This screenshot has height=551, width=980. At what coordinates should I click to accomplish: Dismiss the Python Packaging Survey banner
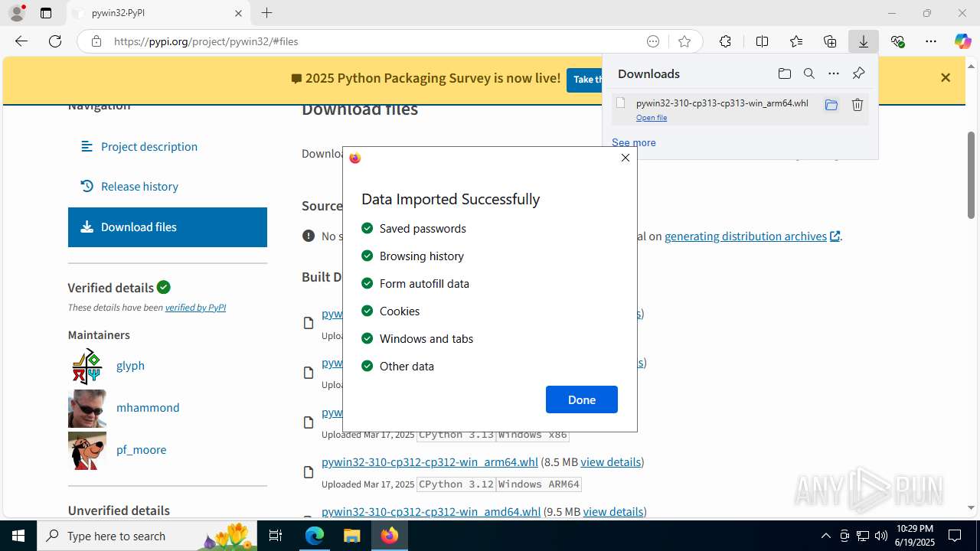(x=946, y=77)
